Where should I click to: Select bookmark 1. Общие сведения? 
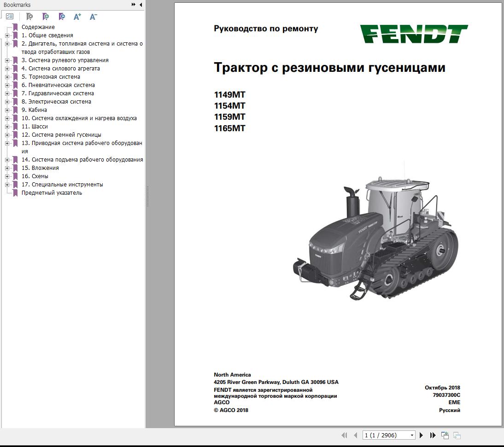(47, 35)
